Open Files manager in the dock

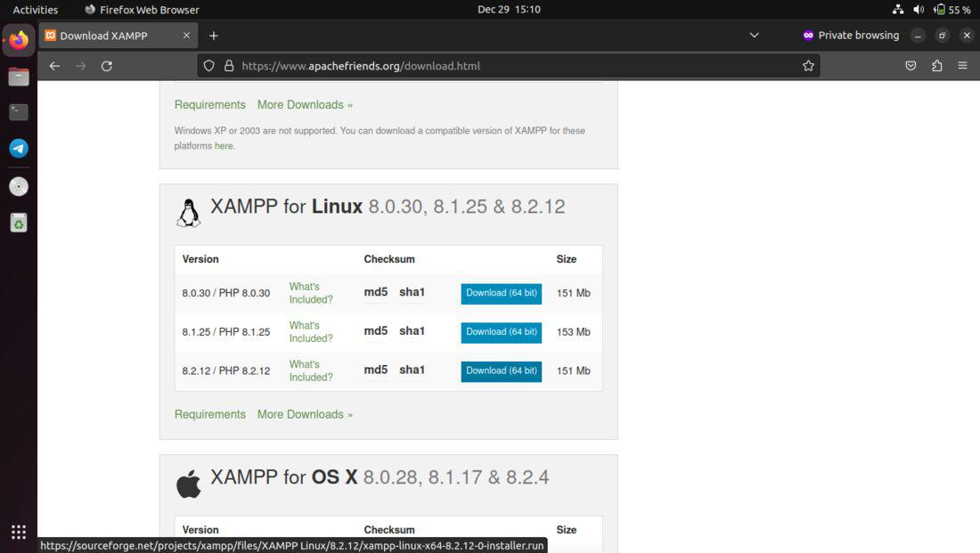point(19,77)
